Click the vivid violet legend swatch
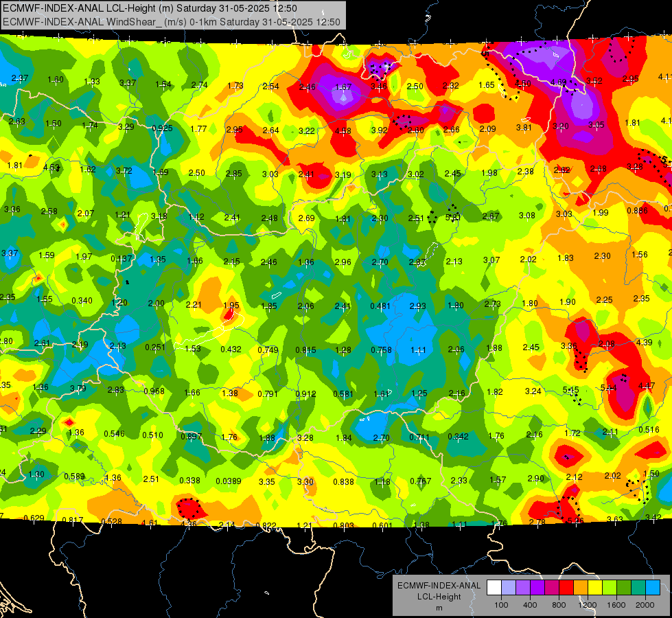The width and height of the screenshot is (672, 618). 537,588
